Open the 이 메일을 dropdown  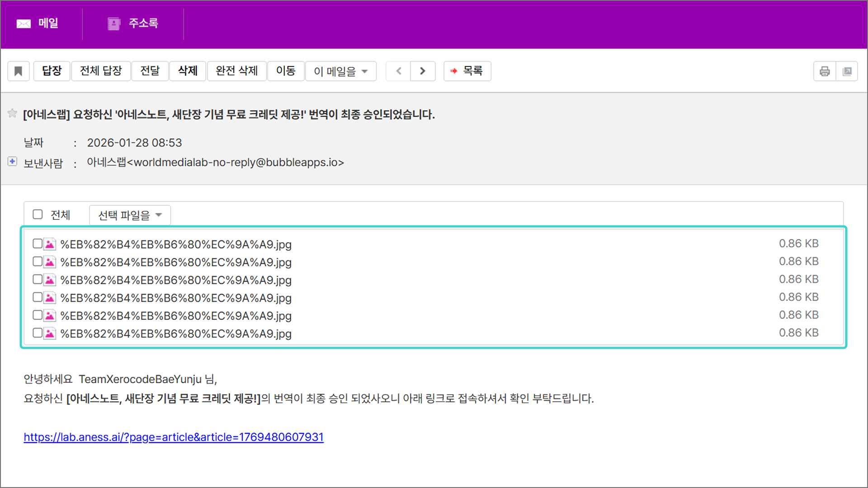[x=341, y=71]
